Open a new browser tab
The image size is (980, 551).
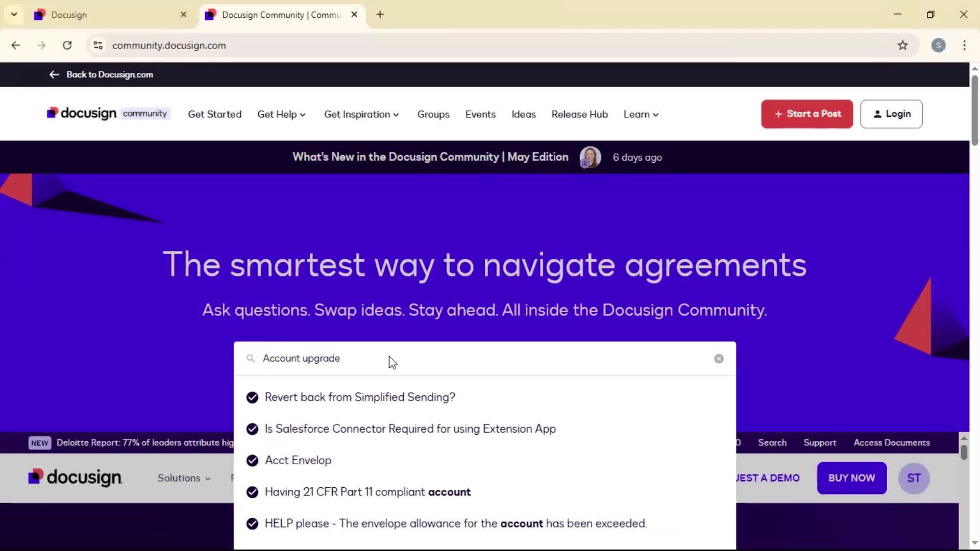point(380,15)
